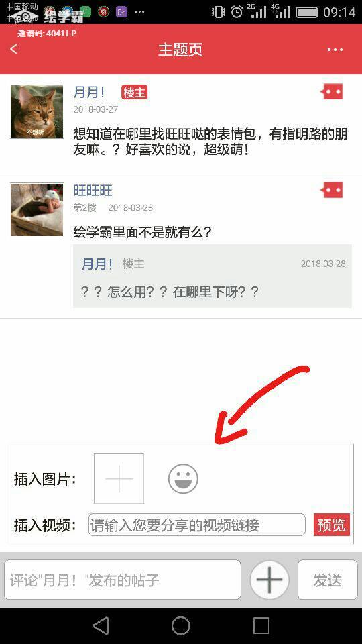The width and height of the screenshot is (362, 644).
Task: Open 旺旺旺 baby avatar profile
Action: click(x=37, y=209)
